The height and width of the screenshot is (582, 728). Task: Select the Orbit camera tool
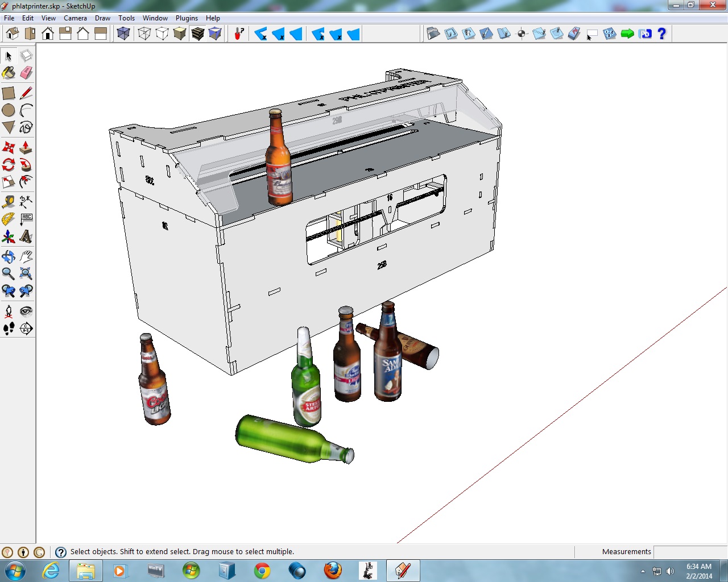(x=9, y=257)
